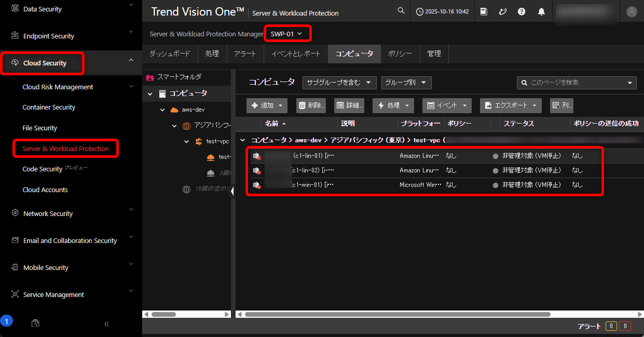Screen dimensions: 644x337
Task: Open the search magnifier in top bar
Action: click(401, 11)
